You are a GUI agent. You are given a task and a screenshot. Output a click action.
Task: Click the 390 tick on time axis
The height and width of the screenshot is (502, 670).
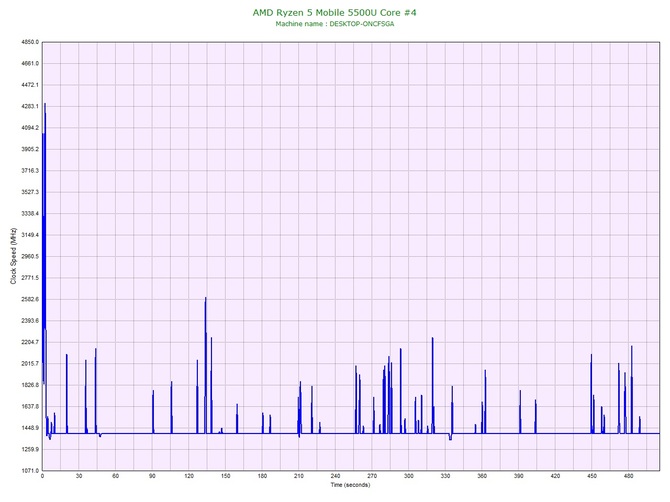pos(519,476)
